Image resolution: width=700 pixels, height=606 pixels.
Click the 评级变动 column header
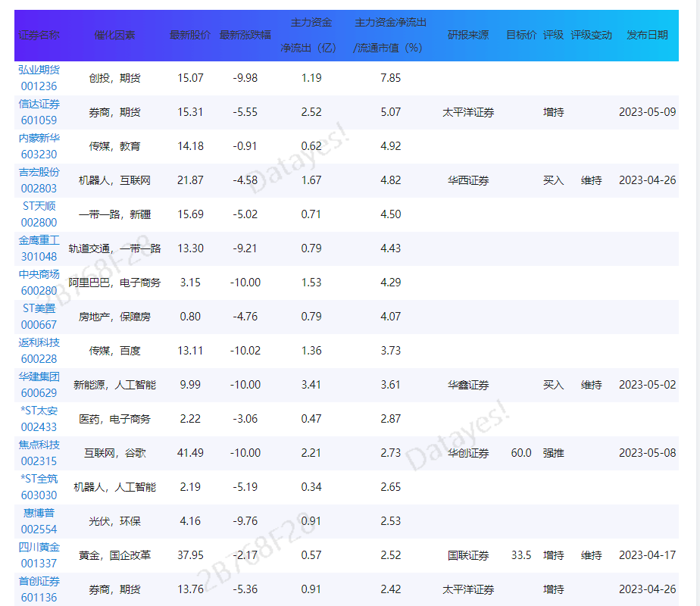tap(591, 35)
